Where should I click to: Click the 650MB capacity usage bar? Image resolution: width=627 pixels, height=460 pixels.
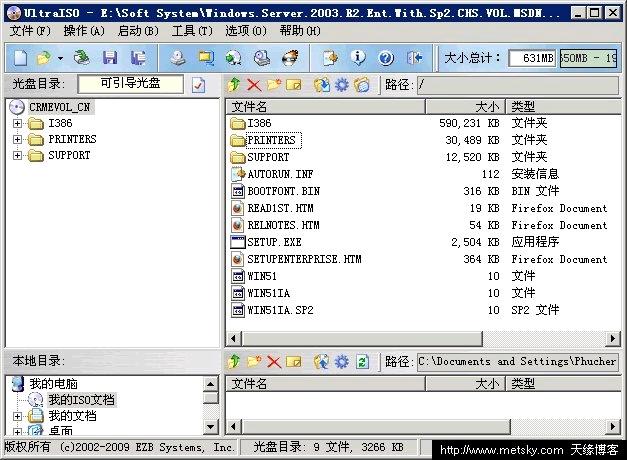[x=588, y=58]
